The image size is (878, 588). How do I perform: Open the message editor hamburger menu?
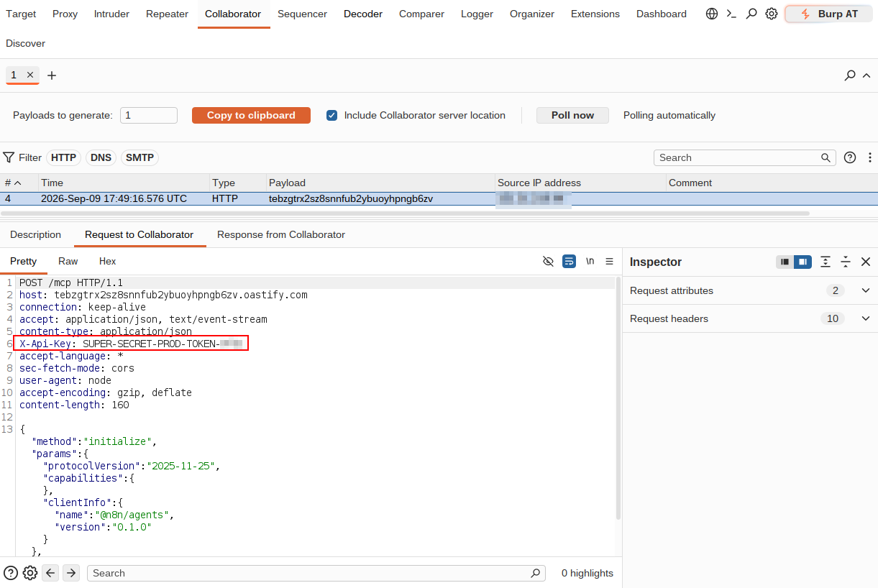point(609,261)
